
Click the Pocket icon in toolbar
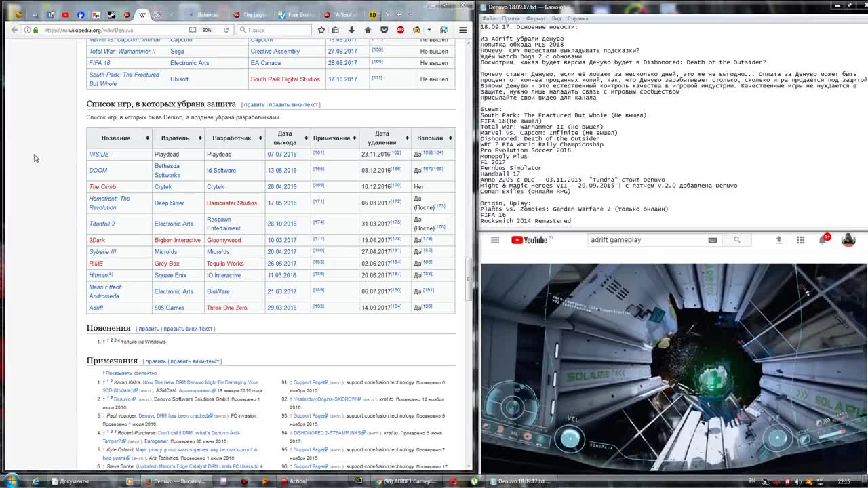[384, 30]
